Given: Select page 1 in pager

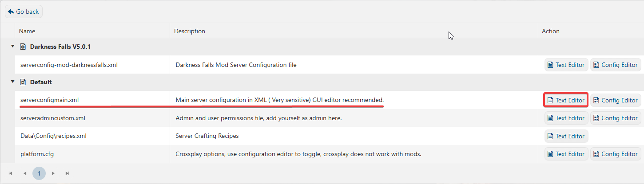Looking at the screenshot, I should (x=39, y=173).
